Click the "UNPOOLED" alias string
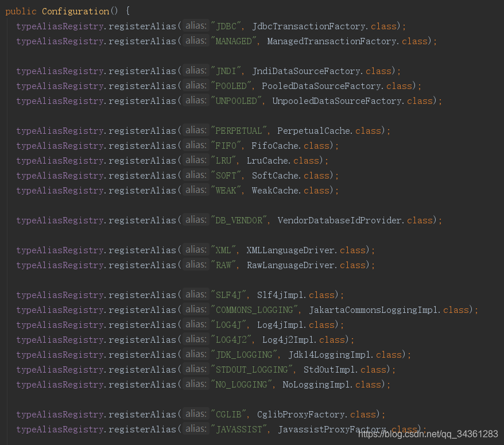 coord(237,101)
